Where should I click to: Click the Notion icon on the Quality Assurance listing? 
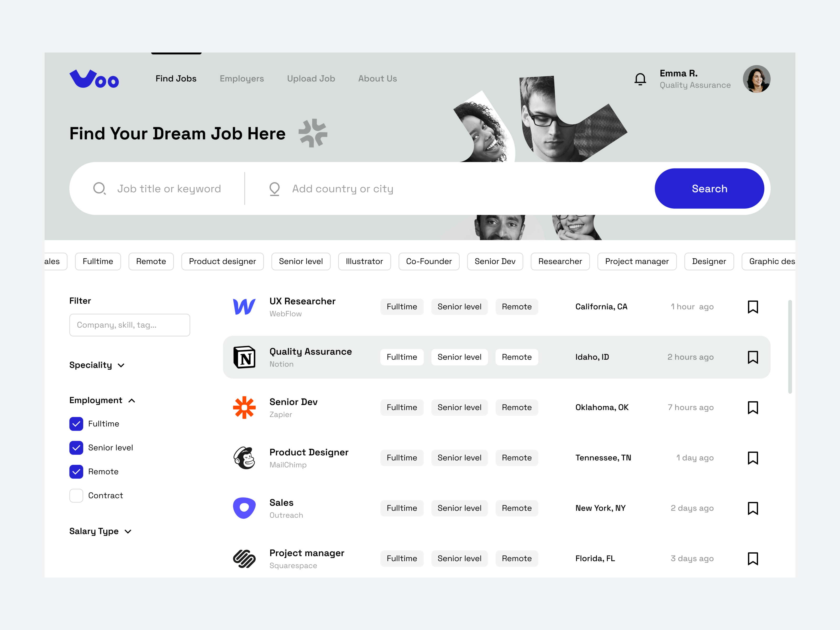(x=244, y=357)
